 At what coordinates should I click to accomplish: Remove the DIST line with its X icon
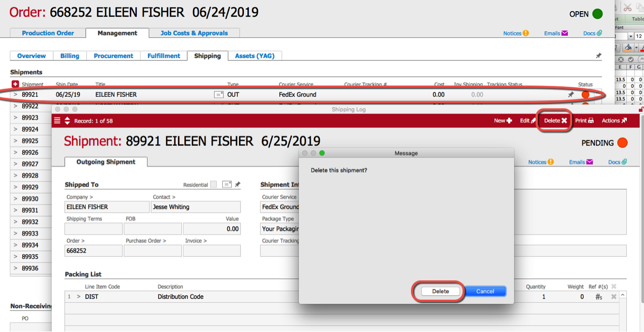[614, 297]
